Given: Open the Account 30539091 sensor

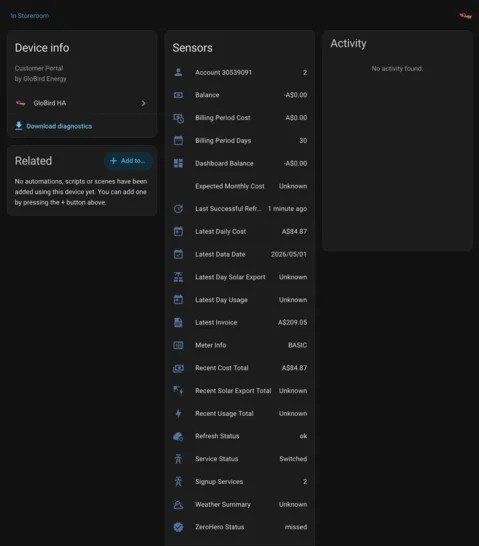Looking at the screenshot, I should (x=240, y=72).
